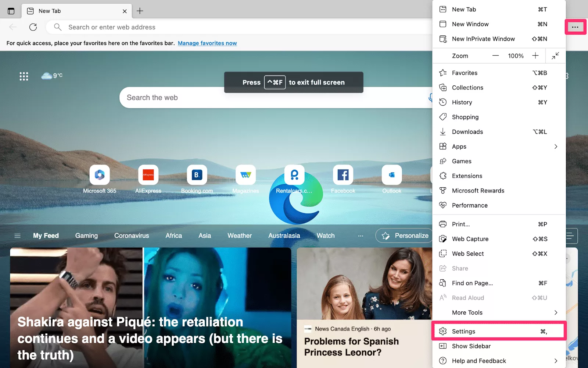Focus the Search or enter web address bar
The image size is (588, 368).
tap(239, 27)
